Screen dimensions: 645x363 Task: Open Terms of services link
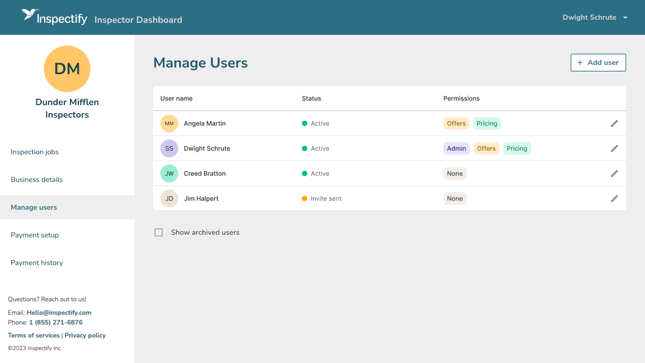tap(34, 335)
